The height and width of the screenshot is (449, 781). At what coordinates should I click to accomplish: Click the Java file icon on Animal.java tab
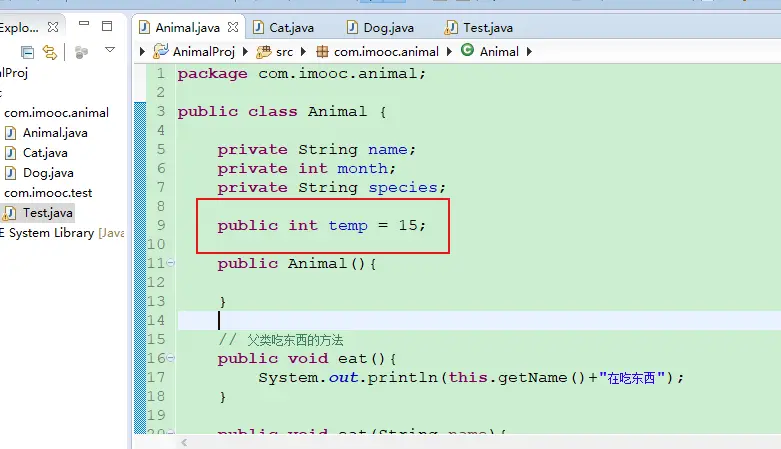pyautogui.click(x=144, y=27)
